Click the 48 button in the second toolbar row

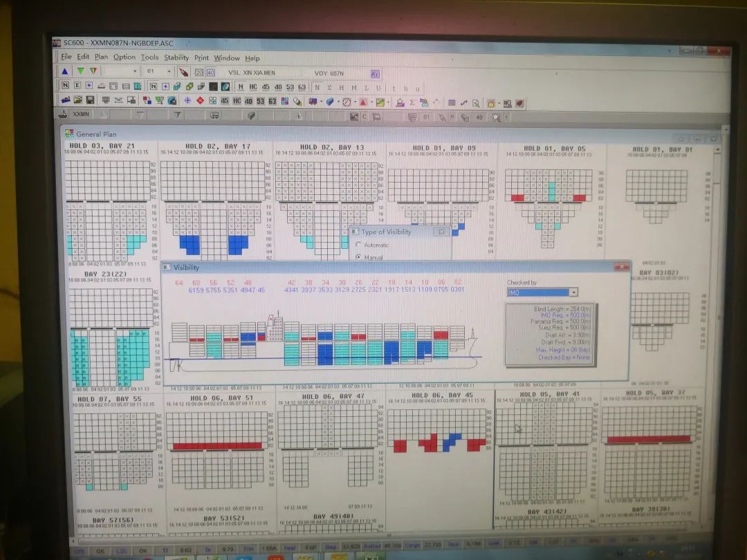pyautogui.click(x=278, y=87)
